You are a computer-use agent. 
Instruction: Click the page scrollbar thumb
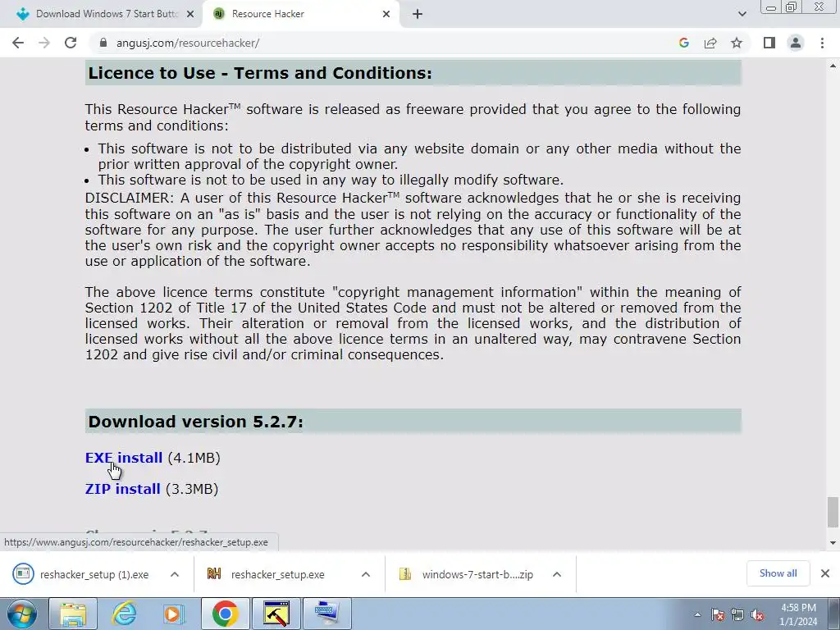tap(833, 512)
